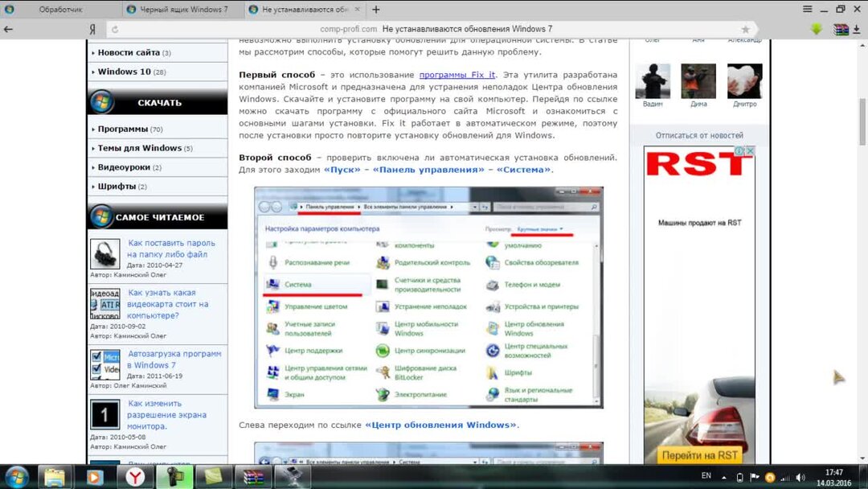
Task: Open File Explorer from the taskbar
Action: (x=55, y=477)
